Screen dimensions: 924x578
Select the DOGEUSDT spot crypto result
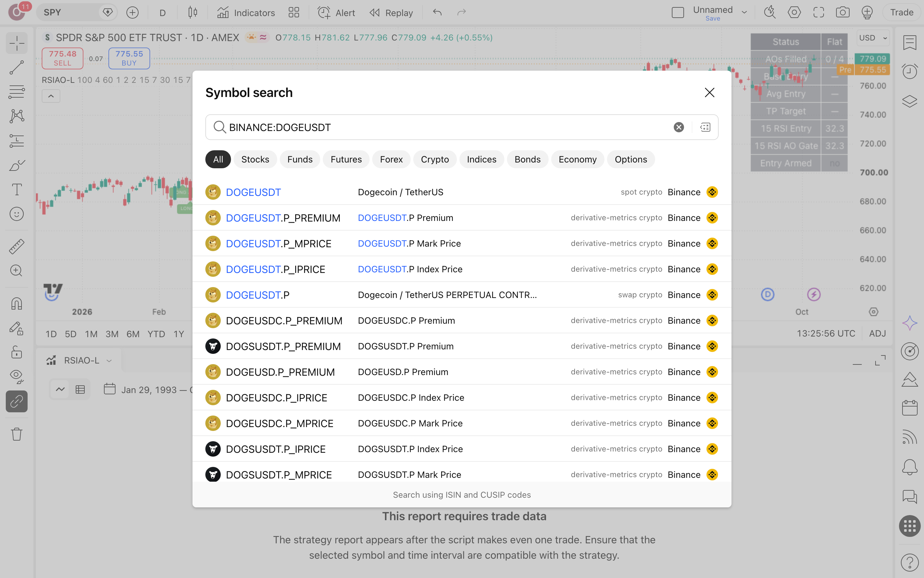point(462,192)
